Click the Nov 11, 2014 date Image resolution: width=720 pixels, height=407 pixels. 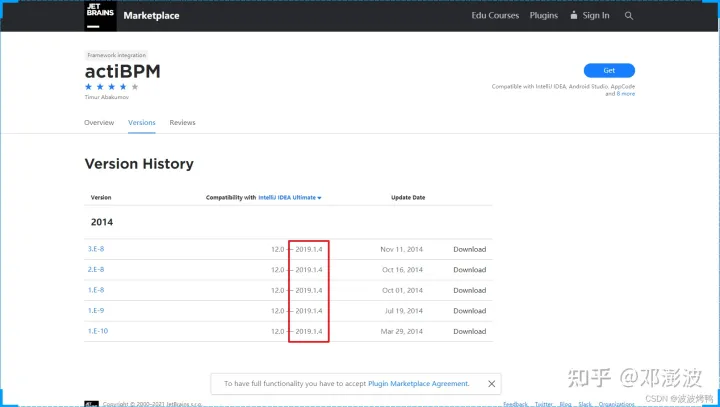[401, 249]
